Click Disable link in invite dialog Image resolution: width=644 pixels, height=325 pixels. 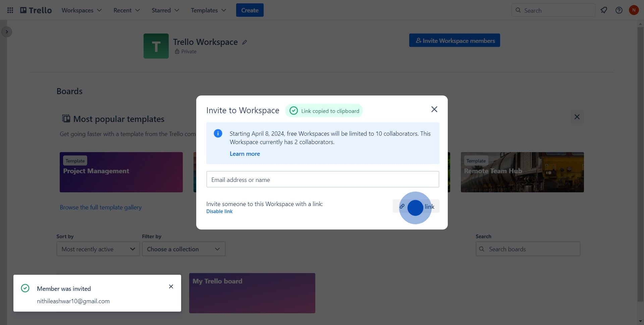pos(219,211)
